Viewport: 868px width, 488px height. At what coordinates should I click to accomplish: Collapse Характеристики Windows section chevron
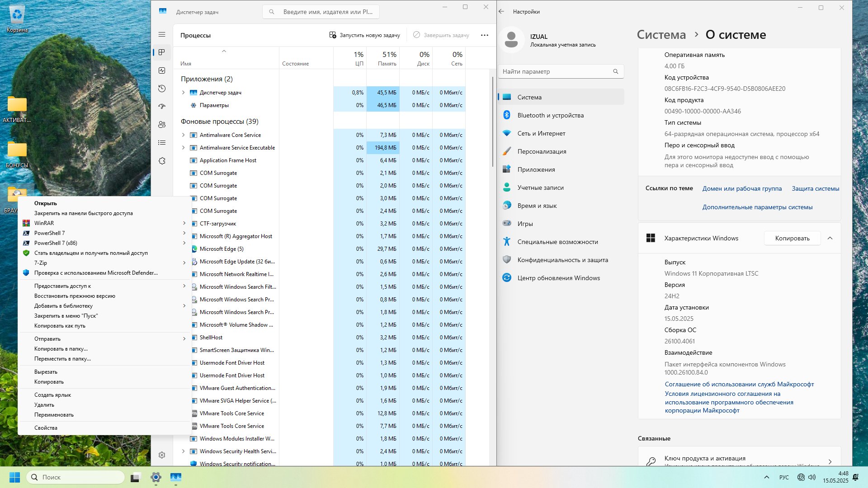(x=830, y=238)
